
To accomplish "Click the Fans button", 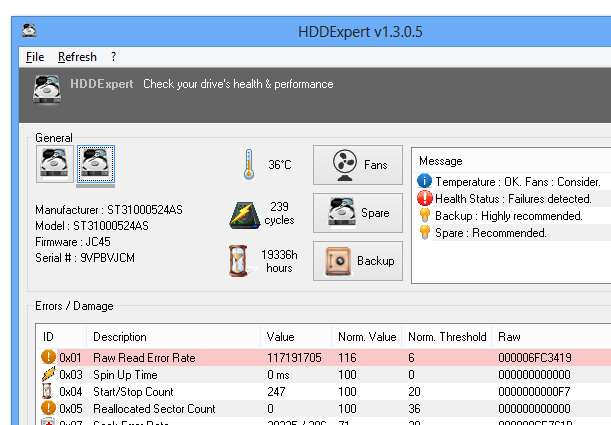I will point(358,165).
